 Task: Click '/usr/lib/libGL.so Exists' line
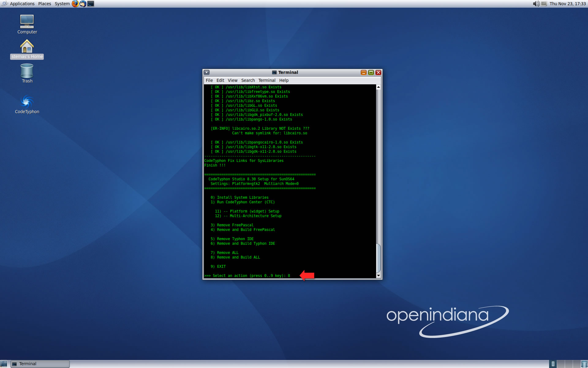[x=244, y=105]
